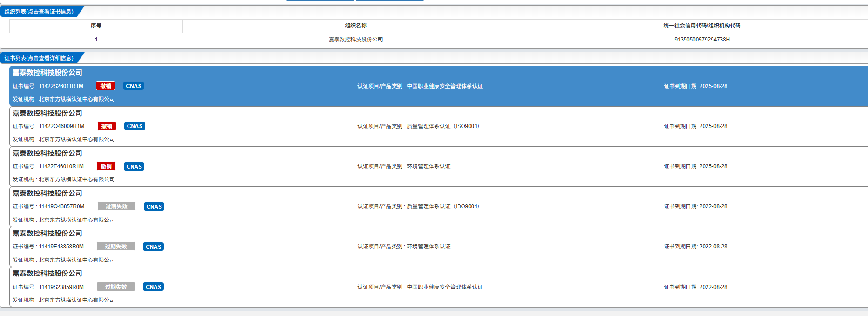Click the company title of card 11419E43858R0M

(x=47, y=234)
